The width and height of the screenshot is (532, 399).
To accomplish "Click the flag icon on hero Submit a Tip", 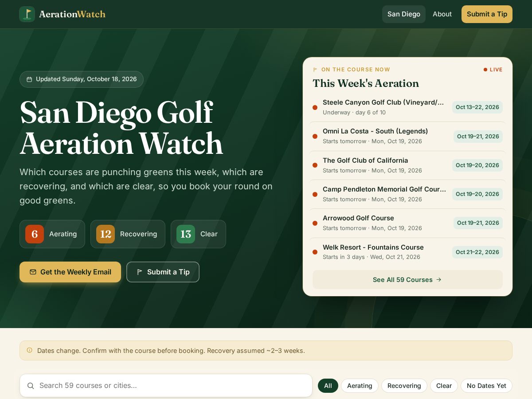I will click(140, 272).
